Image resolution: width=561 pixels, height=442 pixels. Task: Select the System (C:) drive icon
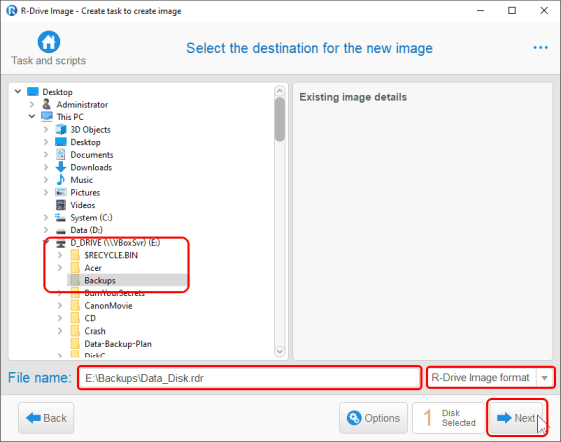tap(60, 217)
